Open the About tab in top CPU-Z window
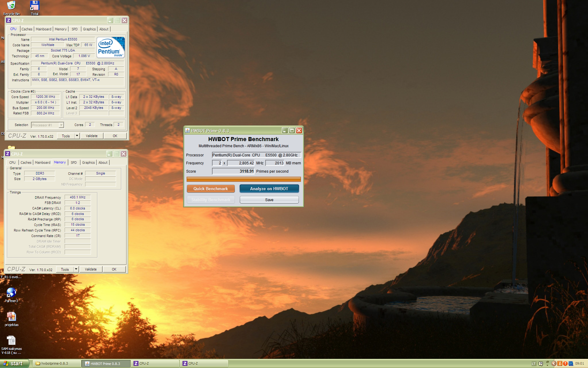The width and height of the screenshot is (588, 368). (104, 29)
